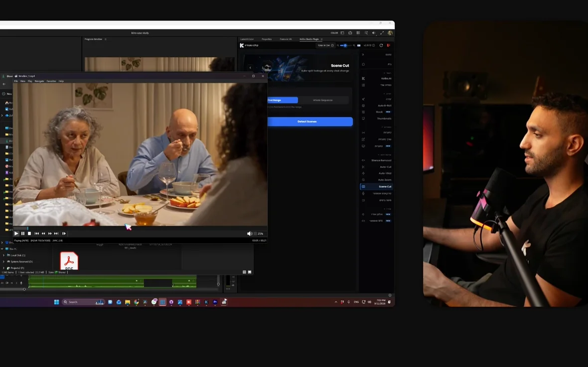Select the Silence Removal tool
Screen dimensions: 588x367
click(377, 160)
